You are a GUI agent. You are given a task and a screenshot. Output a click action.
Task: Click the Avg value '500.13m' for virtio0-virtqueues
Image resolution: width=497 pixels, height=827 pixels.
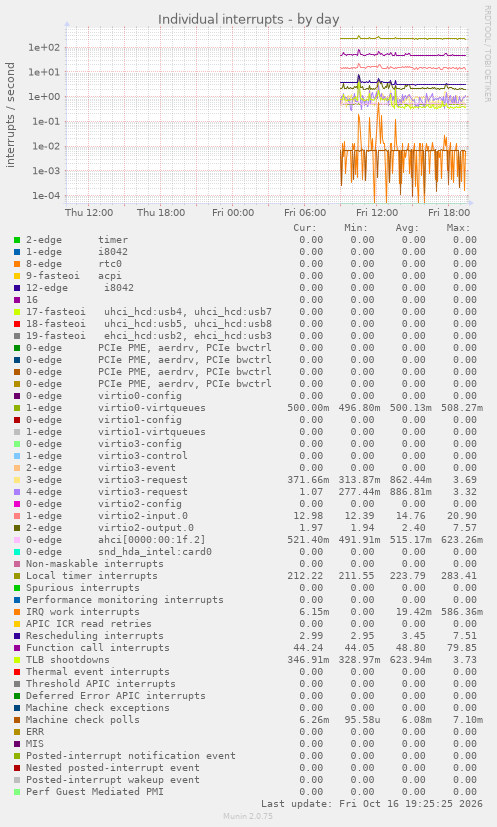pyautogui.click(x=410, y=408)
